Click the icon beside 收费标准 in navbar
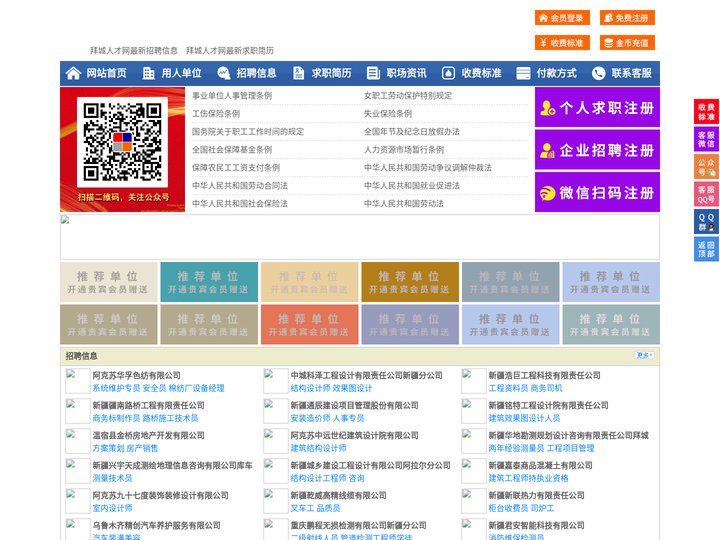Viewport: 720px width, 540px height. 448,73
